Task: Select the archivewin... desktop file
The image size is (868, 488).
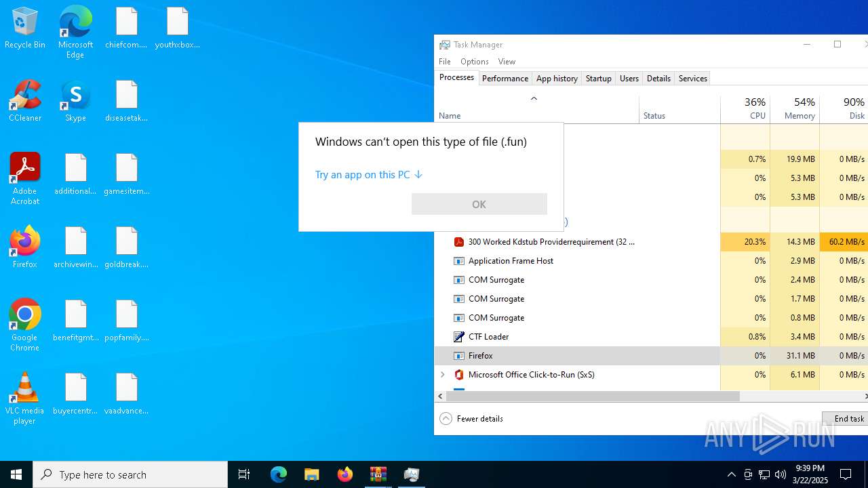Action: point(75,248)
